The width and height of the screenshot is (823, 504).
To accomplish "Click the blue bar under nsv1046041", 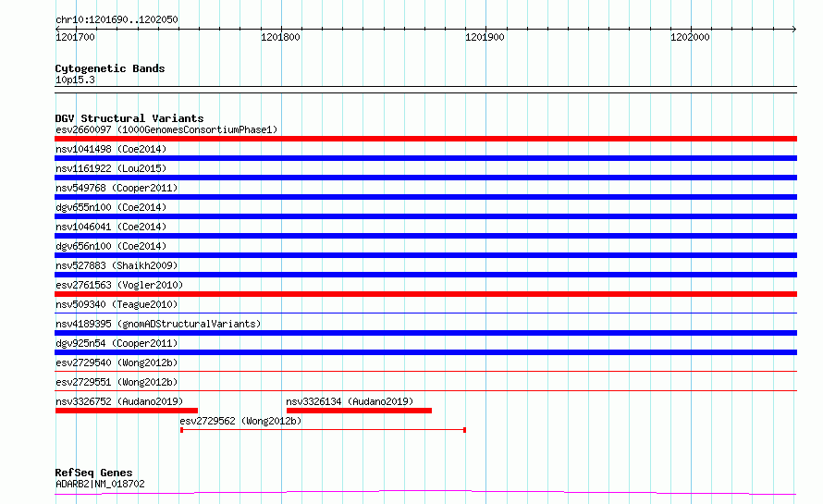I will (425, 236).
